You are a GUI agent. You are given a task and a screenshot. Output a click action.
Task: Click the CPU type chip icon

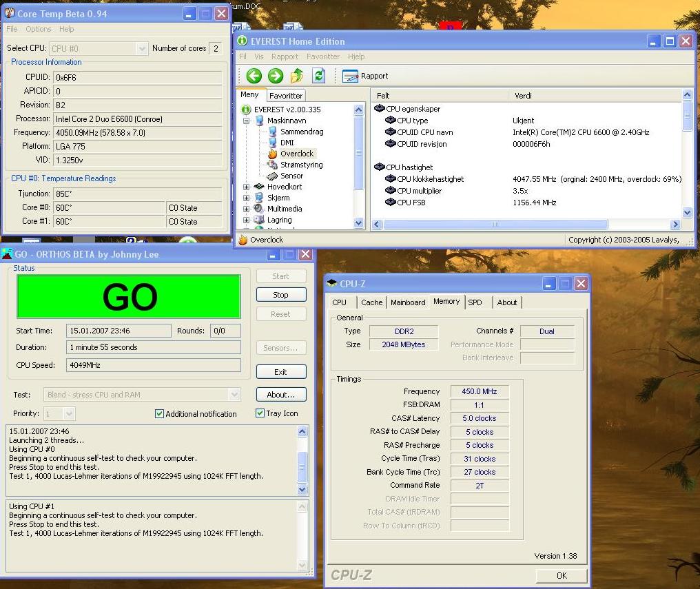click(x=390, y=120)
